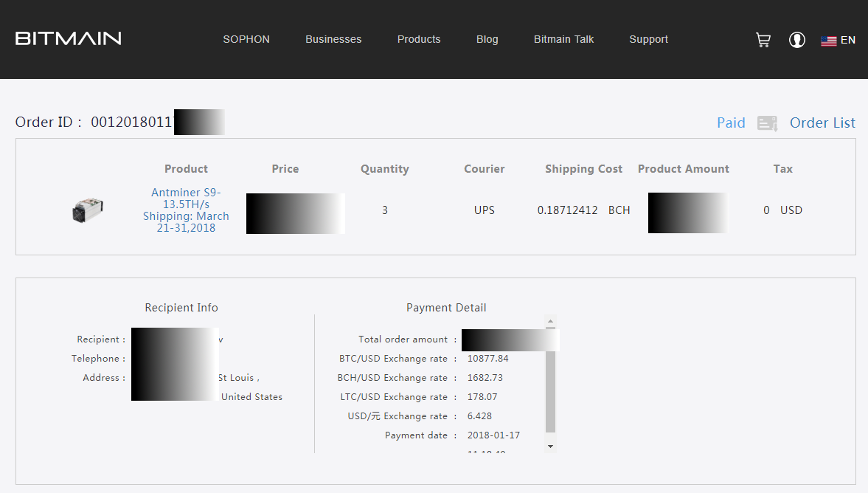Open the EN language selector
The width and height of the screenshot is (868, 493).
click(x=848, y=40)
